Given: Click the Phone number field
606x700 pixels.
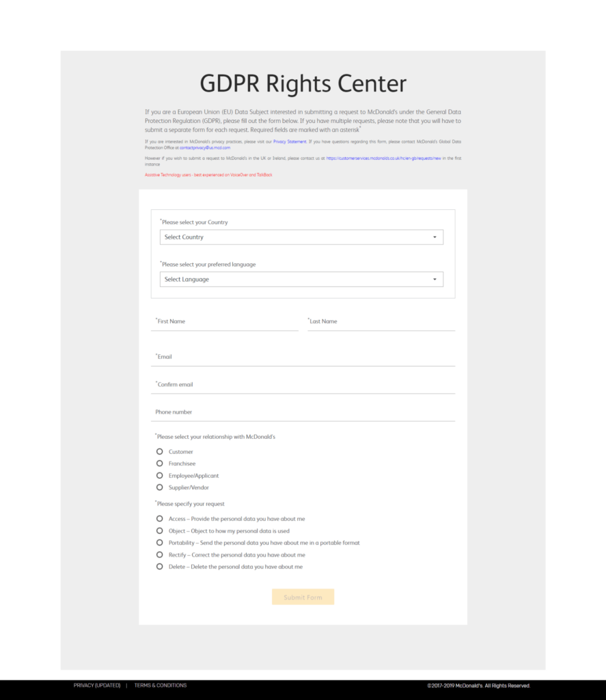Looking at the screenshot, I should 303,412.
